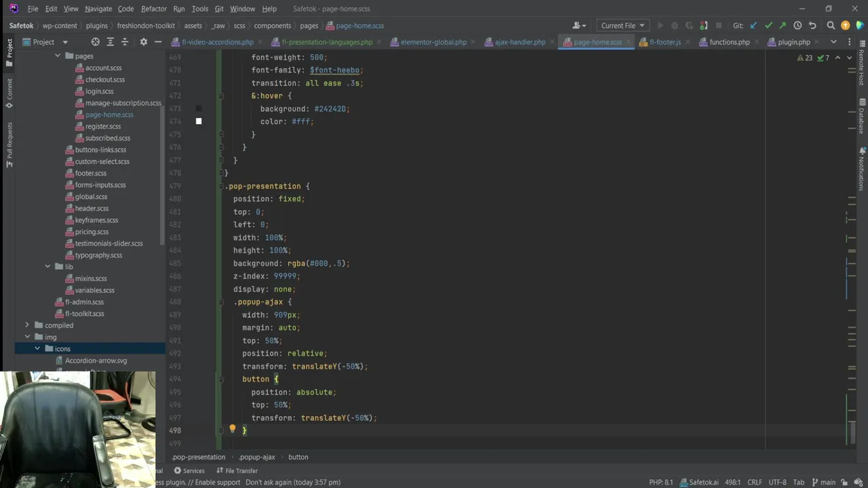Click Git branch main in status bar

(x=824, y=482)
